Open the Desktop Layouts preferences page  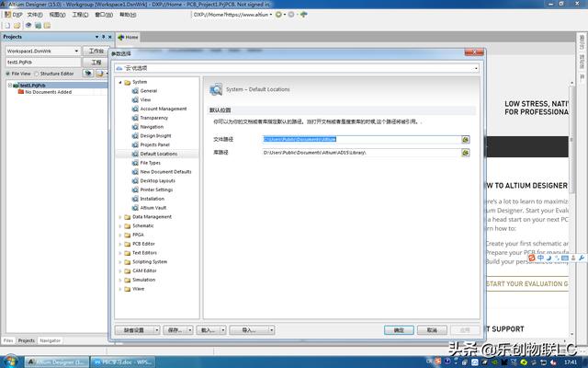(157, 180)
